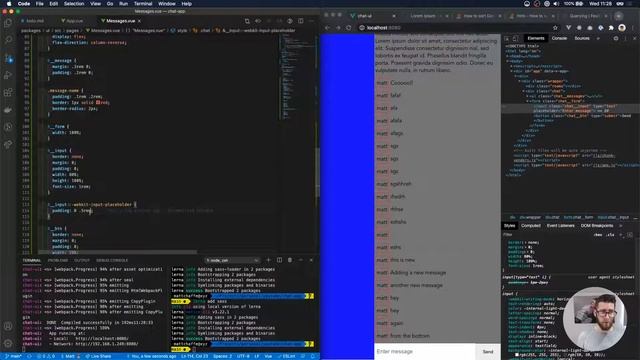Click the Spaces: 2 indentation status item
The height and width of the screenshot is (360, 640).
coord(222,356)
